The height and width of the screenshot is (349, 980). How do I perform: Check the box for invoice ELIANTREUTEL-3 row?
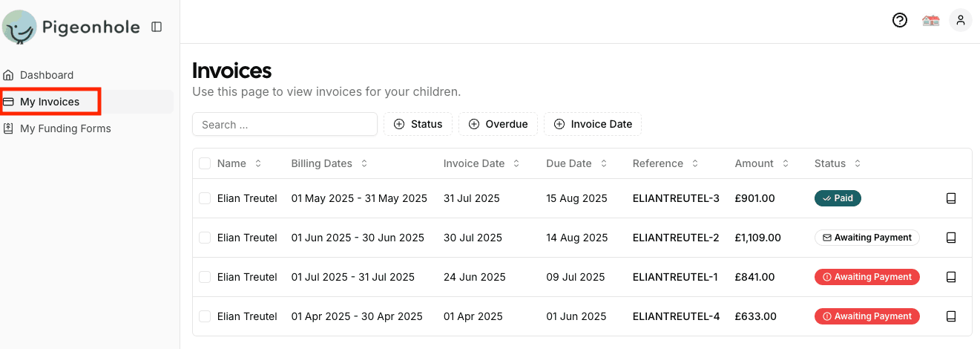[x=205, y=198]
